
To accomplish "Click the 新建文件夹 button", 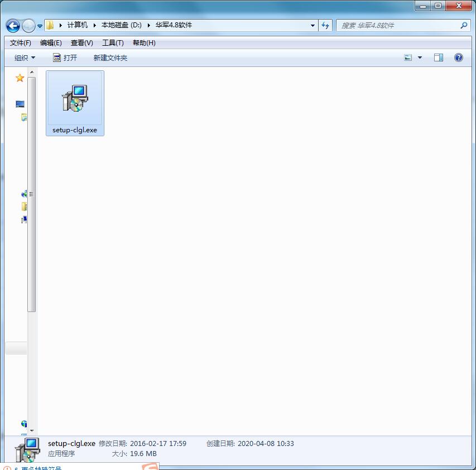I will [x=110, y=57].
